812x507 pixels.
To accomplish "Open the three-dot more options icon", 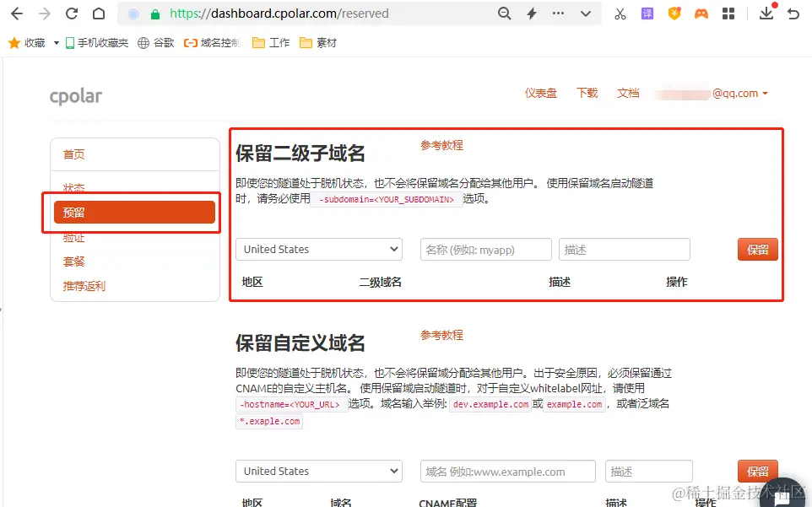I will pos(558,13).
